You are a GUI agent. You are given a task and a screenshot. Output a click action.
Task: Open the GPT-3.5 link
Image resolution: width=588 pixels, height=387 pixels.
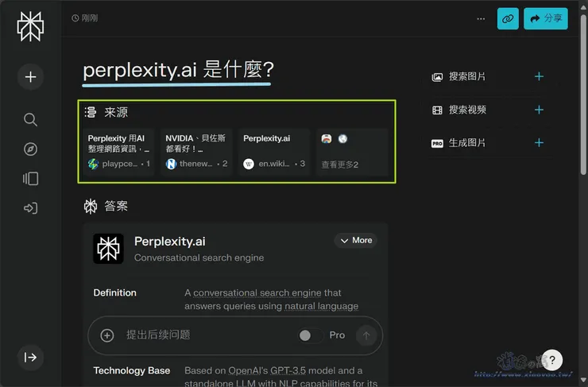pos(288,370)
